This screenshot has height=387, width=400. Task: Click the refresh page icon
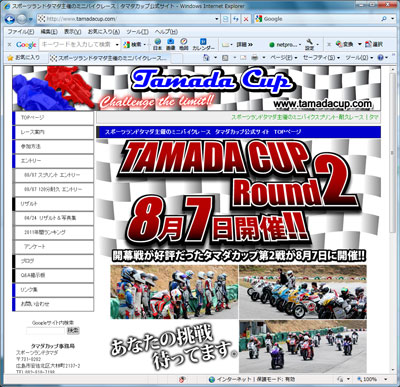click(x=236, y=19)
